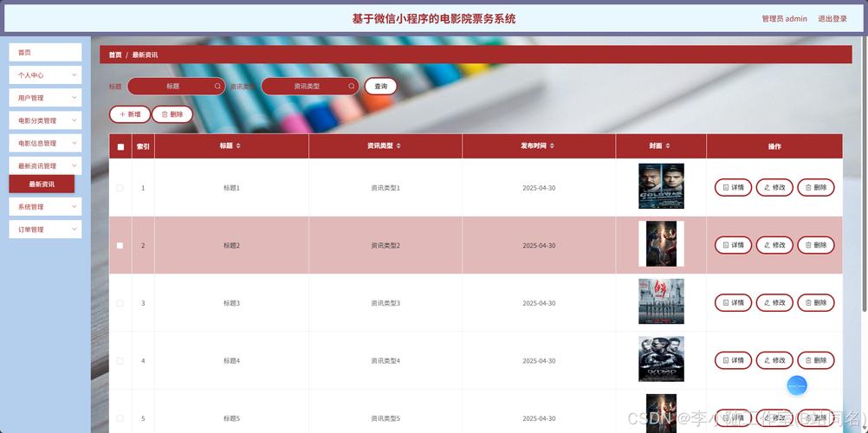
Task: Click the sort arrows on the 封面 column
Action: tap(668, 146)
